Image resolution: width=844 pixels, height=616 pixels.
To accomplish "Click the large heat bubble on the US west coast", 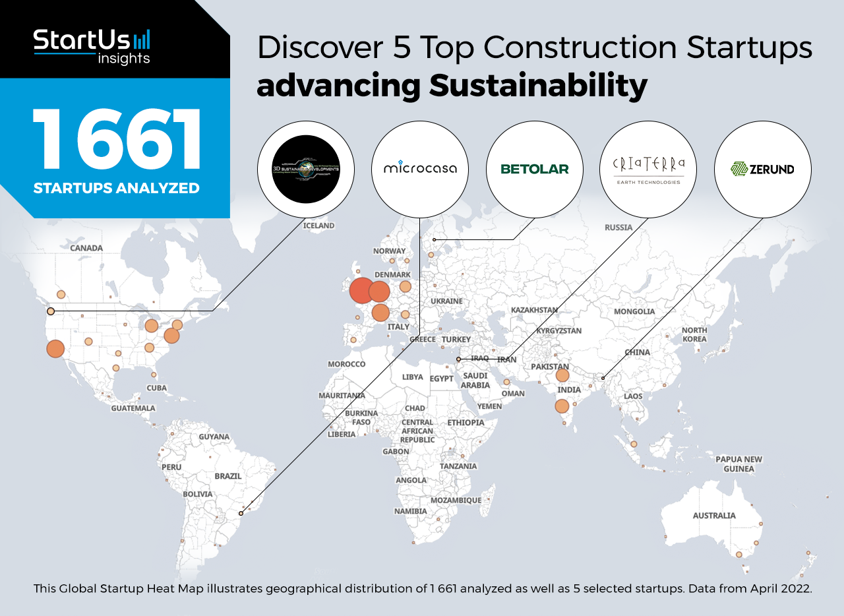I will coord(55,349).
